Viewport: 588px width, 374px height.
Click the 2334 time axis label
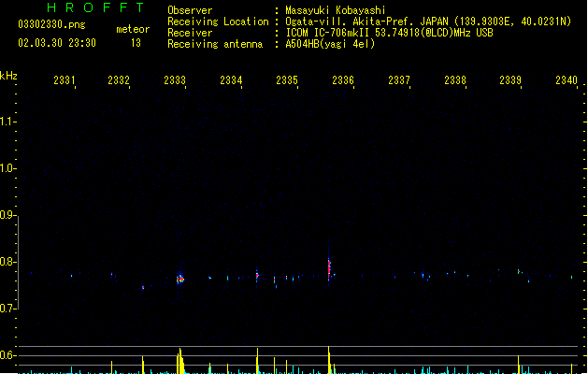(x=231, y=79)
